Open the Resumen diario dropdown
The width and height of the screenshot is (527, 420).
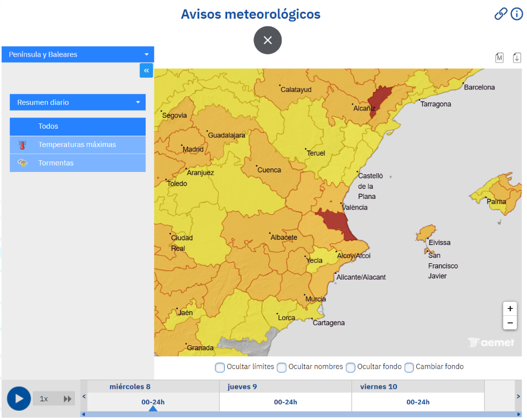(78, 102)
